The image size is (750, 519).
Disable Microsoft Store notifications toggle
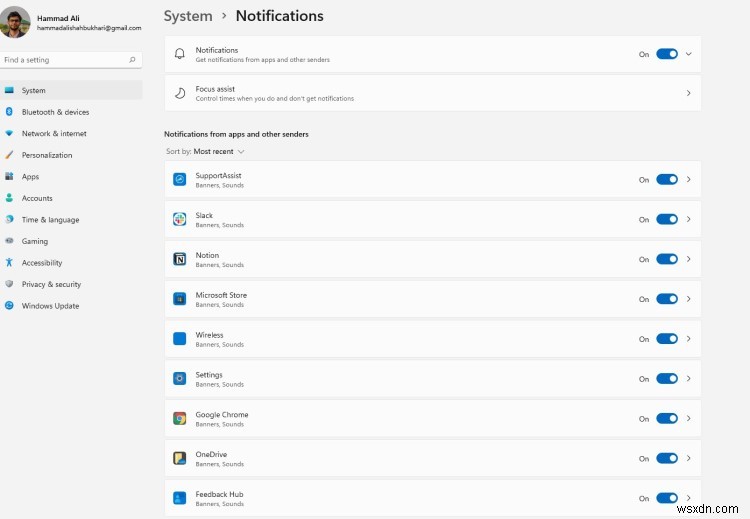(x=667, y=299)
